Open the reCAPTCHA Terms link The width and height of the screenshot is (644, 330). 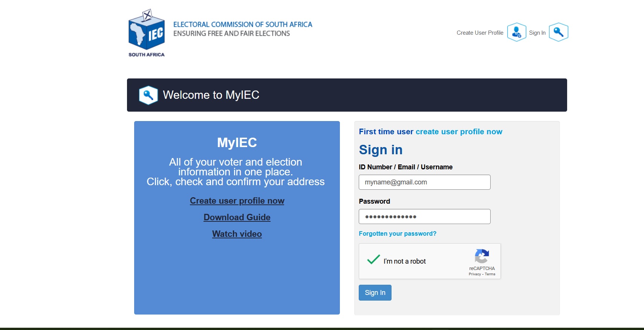(x=490, y=274)
